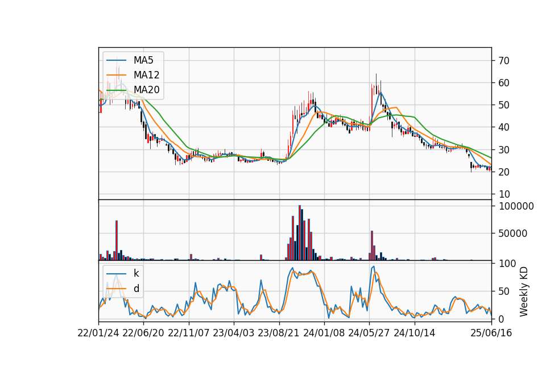Image resolution: width=546 pixels, height=392 pixels.
Task: Click the volume axis value 50000
Action: pos(513,233)
